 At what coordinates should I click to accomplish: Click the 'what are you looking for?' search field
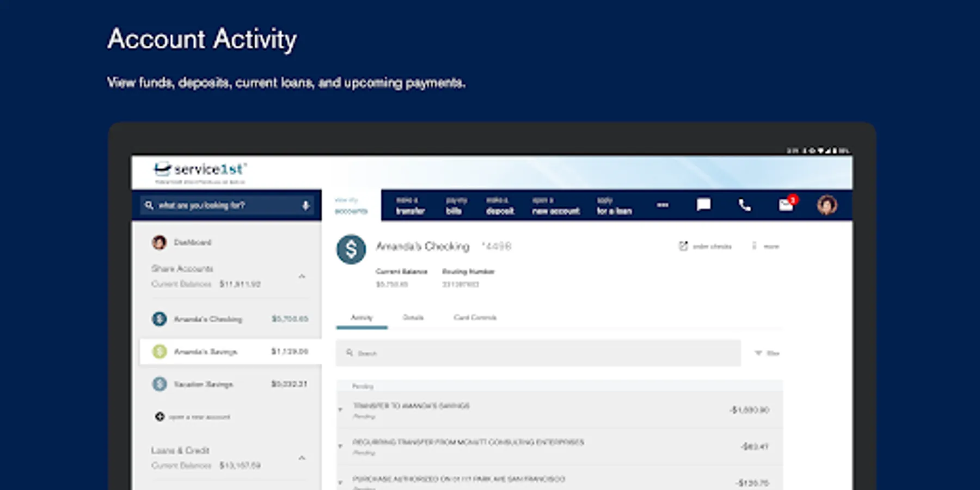226,205
